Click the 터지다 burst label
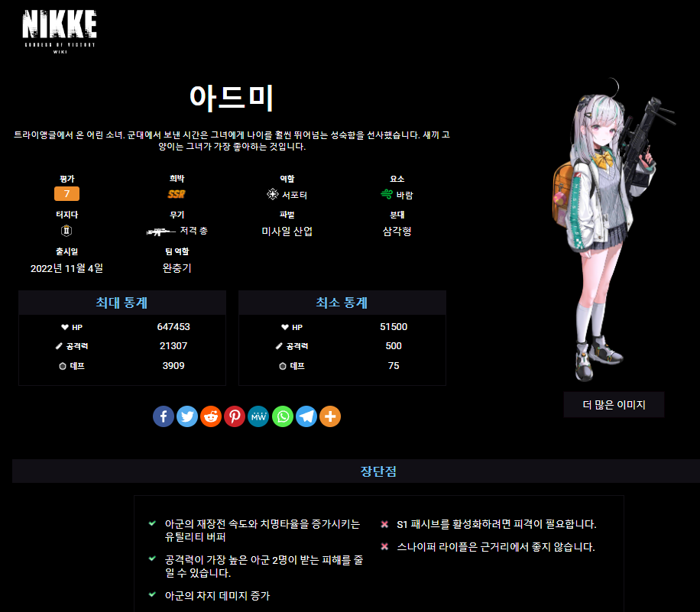Viewport: 700px width, 612px height. [x=66, y=215]
